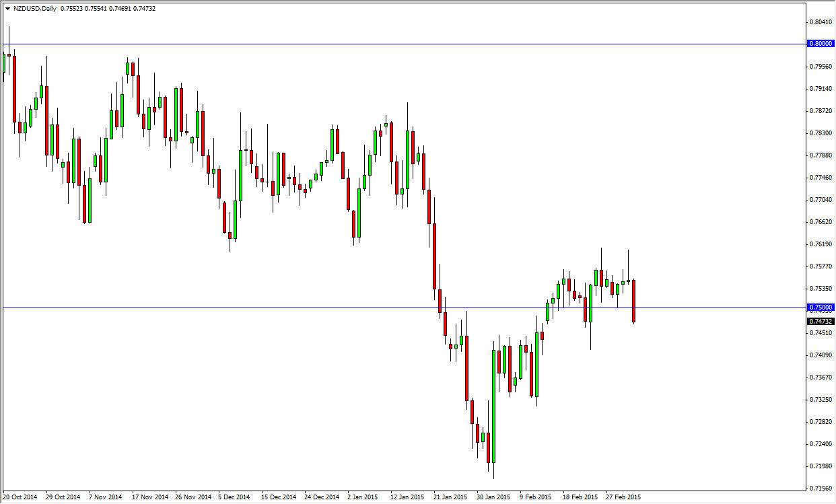Viewport: 836px width, 504px height.
Task: Select the current price tag 0.74732
Action: tap(821, 321)
